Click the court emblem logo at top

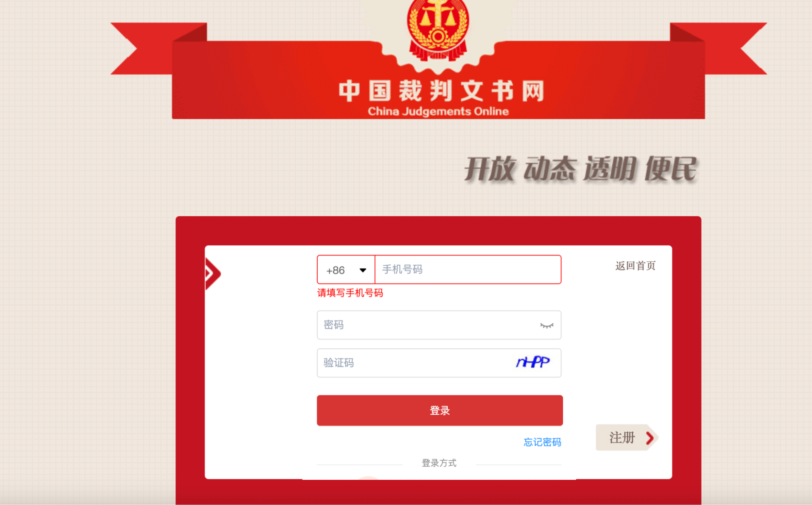pos(438,28)
